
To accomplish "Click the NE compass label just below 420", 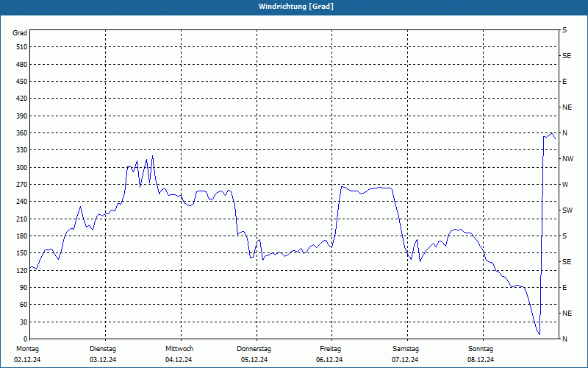I will tap(567, 107).
